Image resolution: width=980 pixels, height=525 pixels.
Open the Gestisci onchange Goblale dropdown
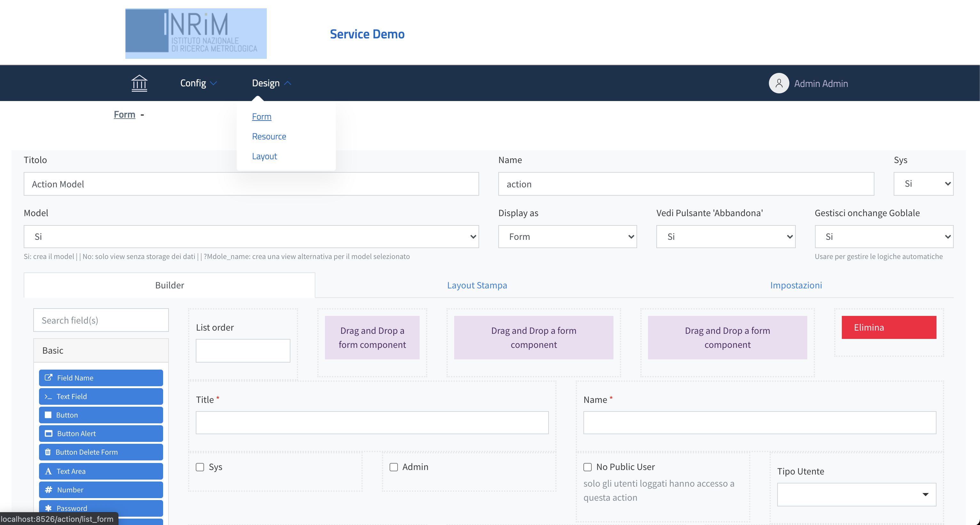(x=883, y=237)
